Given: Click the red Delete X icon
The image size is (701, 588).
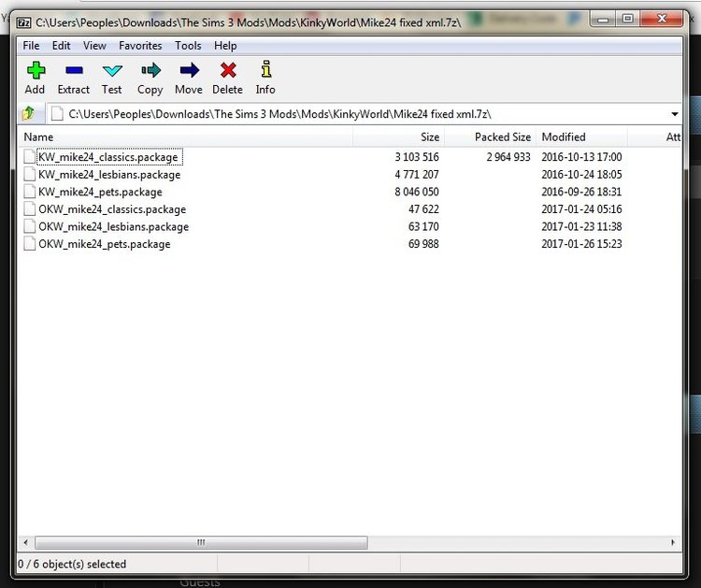Looking at the screenshot, I should (228, 71).
